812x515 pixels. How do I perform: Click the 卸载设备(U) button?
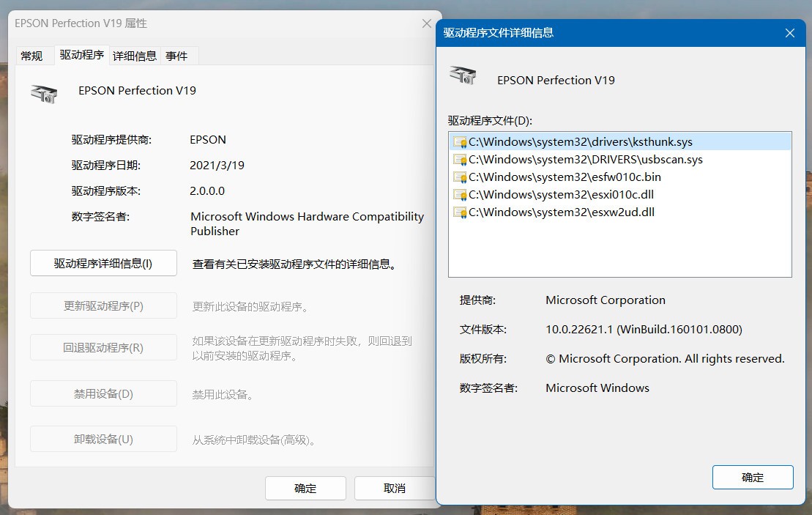(103, 440)
